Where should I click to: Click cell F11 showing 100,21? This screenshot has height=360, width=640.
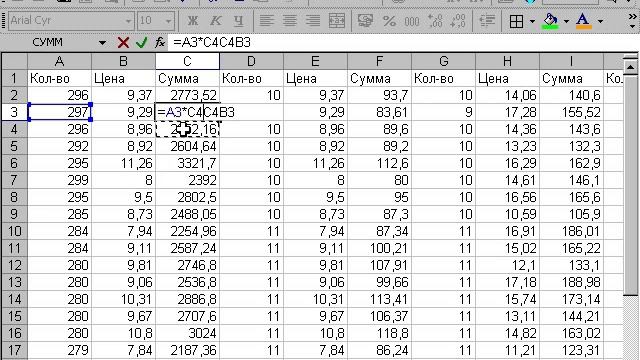[x=379, y=248]
